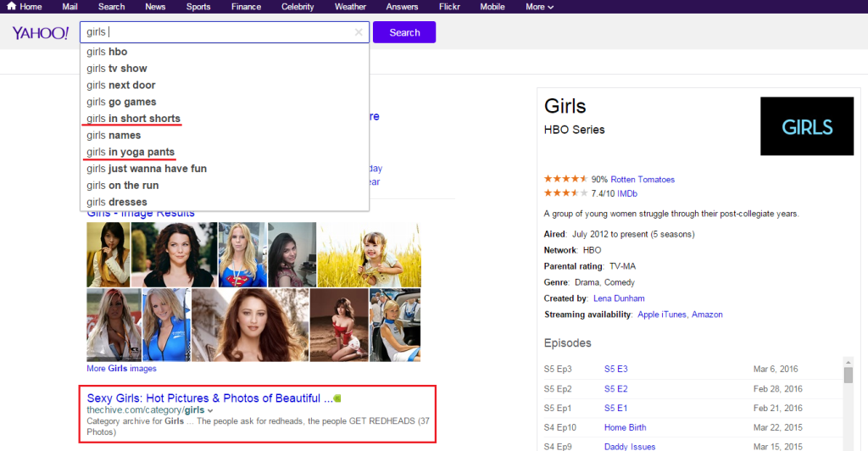
Task: Follow the Lena Dunham creator link
Action: click(619, 298)
